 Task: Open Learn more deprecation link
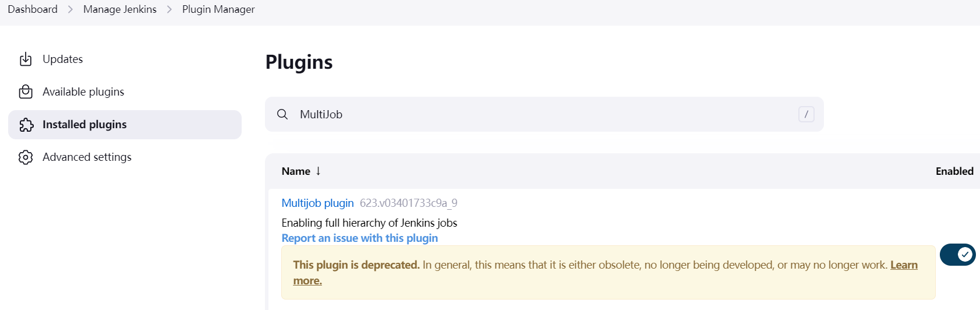[605, 273]
